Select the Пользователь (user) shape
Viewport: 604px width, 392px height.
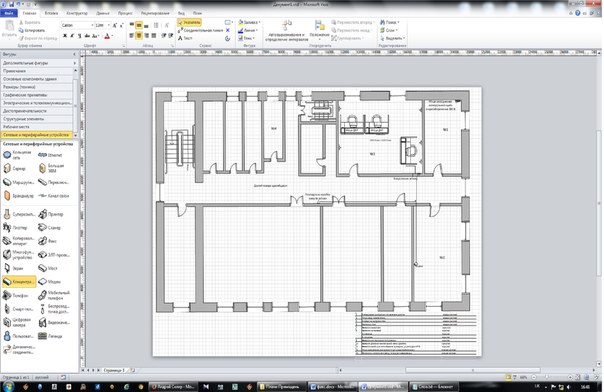[18, 336]
